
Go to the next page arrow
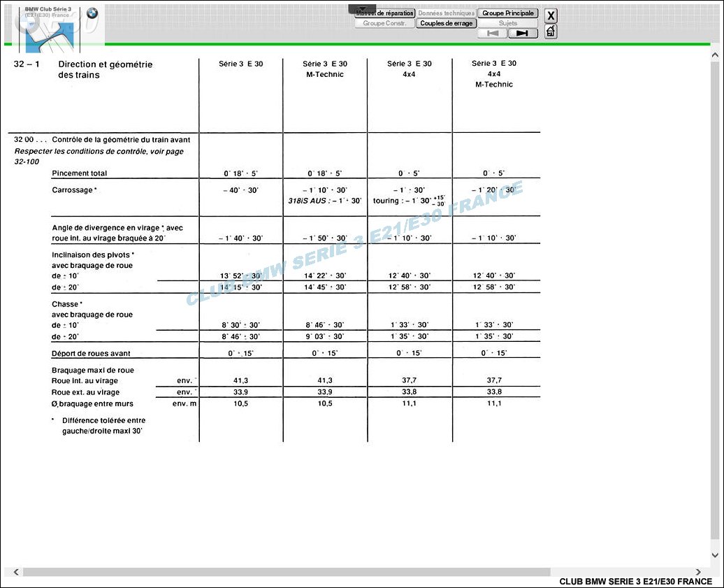tap(523, 34)
